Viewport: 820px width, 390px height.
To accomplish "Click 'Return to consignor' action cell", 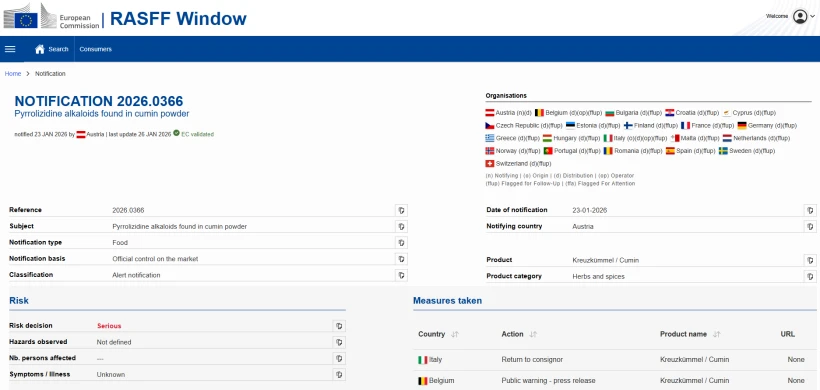I will (x=532, y=360).
